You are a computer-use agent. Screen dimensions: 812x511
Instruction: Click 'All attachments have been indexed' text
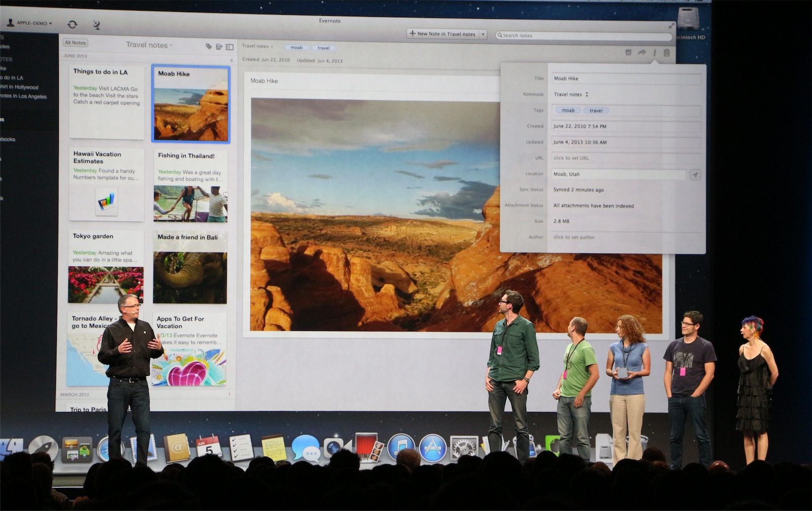click(x=593, y=206)
